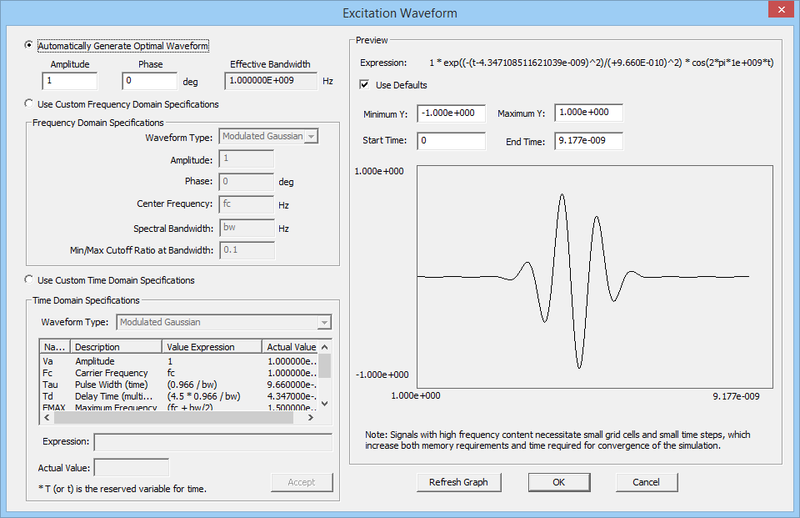Screen dimensions: 800x518
Task: Choose Use Custom Frequency Domain Specifications option
Action: click(x=29, y=104)
